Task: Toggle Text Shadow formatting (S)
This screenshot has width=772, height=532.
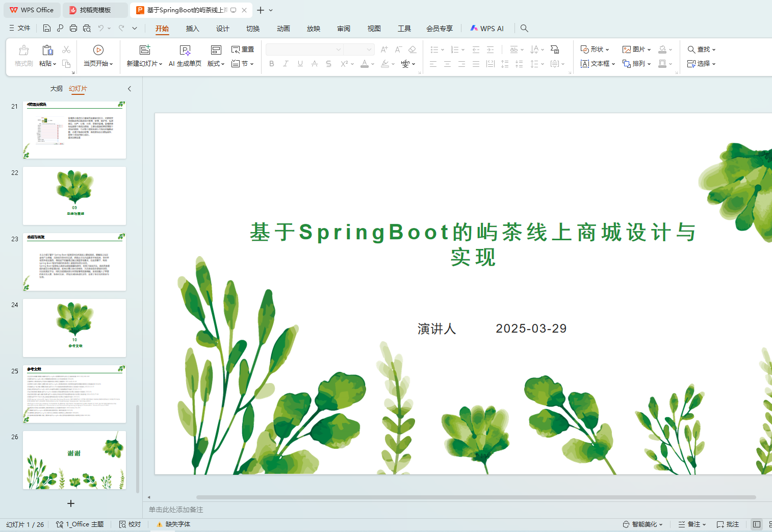Action: click(x=329, y=64)
